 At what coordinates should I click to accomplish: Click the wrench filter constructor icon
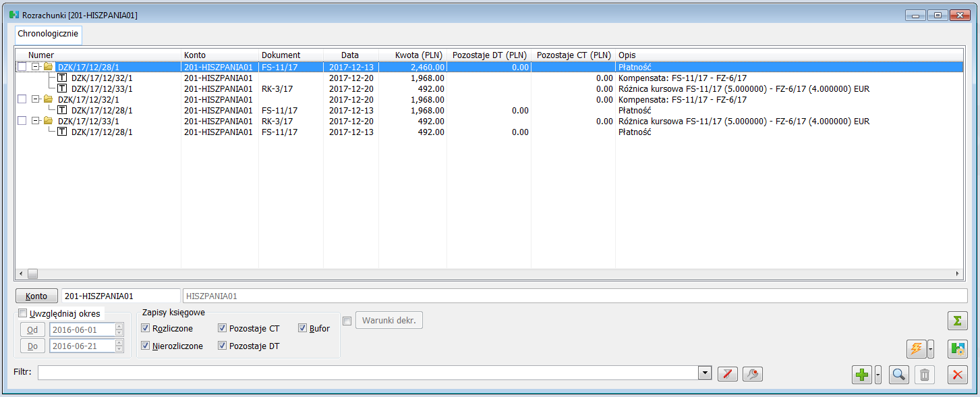point(753,373)
